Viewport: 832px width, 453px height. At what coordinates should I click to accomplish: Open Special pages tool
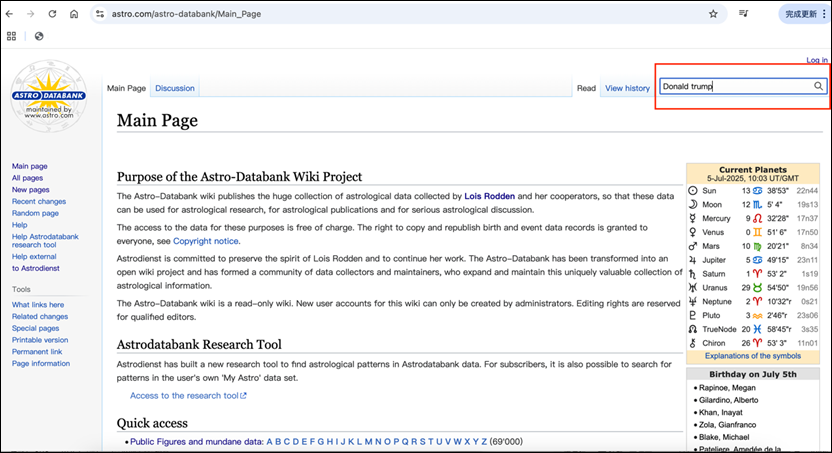[36, 328]
